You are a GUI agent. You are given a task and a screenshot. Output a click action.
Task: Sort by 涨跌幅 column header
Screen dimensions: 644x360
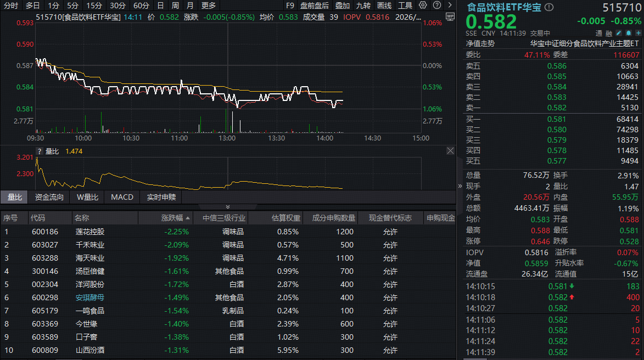point(176,218)
